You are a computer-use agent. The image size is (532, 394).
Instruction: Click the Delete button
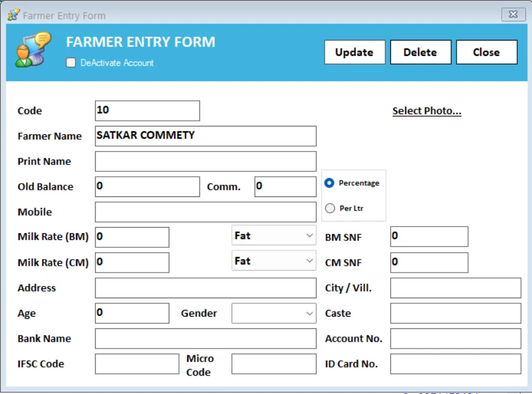click(x=420, y=52)
